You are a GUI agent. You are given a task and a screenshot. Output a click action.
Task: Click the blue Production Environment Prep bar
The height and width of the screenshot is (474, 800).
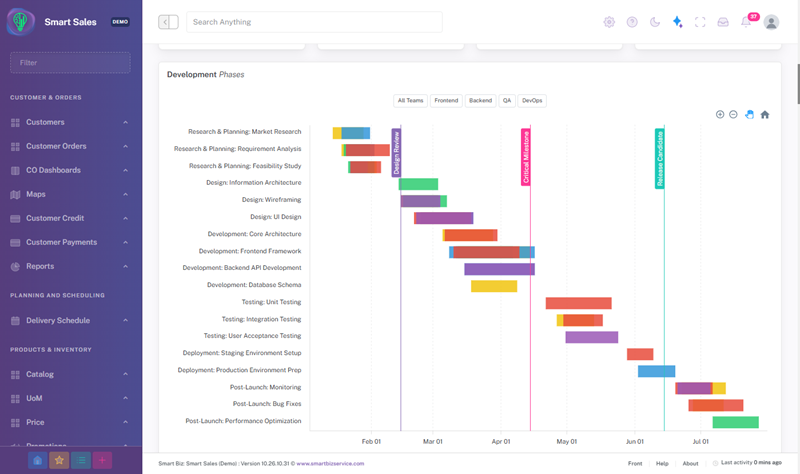(x=657, y=371)
